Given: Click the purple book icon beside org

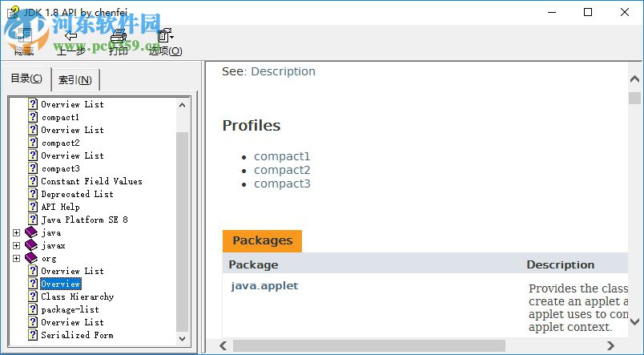Looking at the screenshot, I should pos(31,258).
